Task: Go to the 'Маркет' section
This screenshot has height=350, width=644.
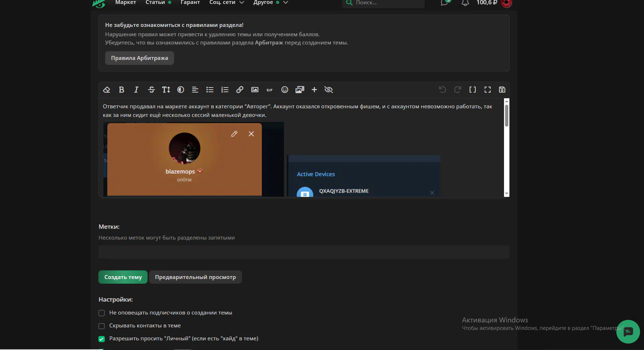Action: [x=125, y=3]
